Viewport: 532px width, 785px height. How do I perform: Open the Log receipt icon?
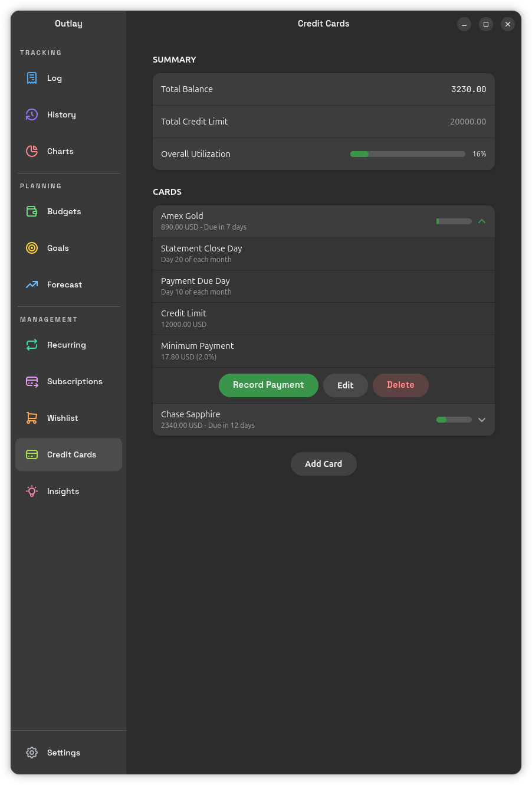[32, 78]
